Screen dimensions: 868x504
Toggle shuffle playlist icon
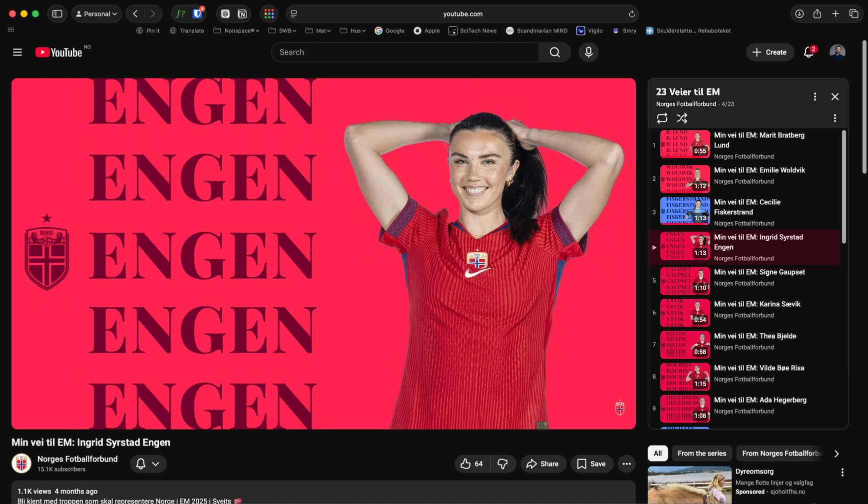(682, 118)
